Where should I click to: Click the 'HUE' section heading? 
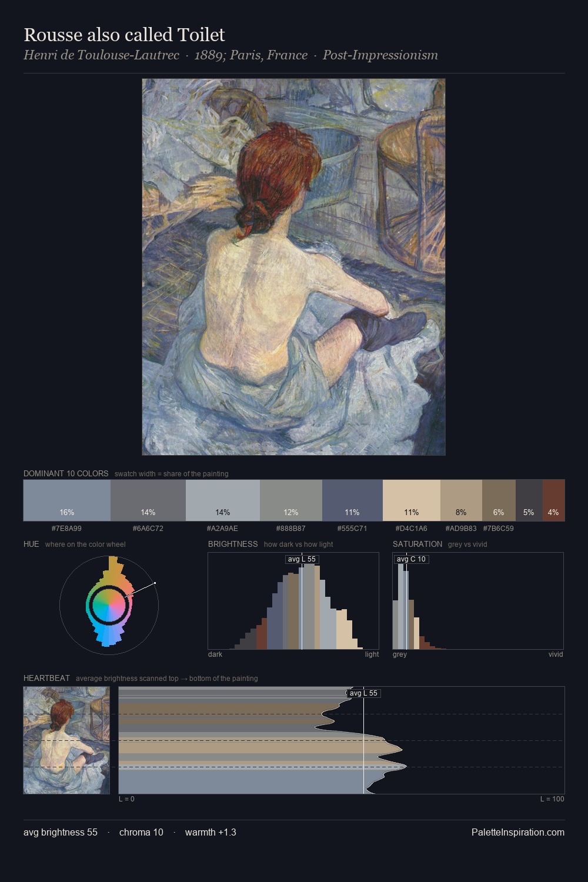pyautogui.click(x=31, y=544)
